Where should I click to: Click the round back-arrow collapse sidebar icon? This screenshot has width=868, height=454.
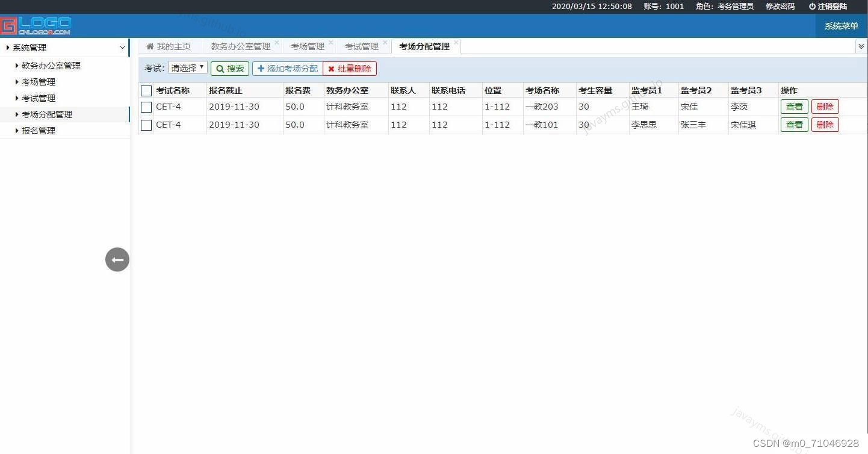click(x=117, y=260)
